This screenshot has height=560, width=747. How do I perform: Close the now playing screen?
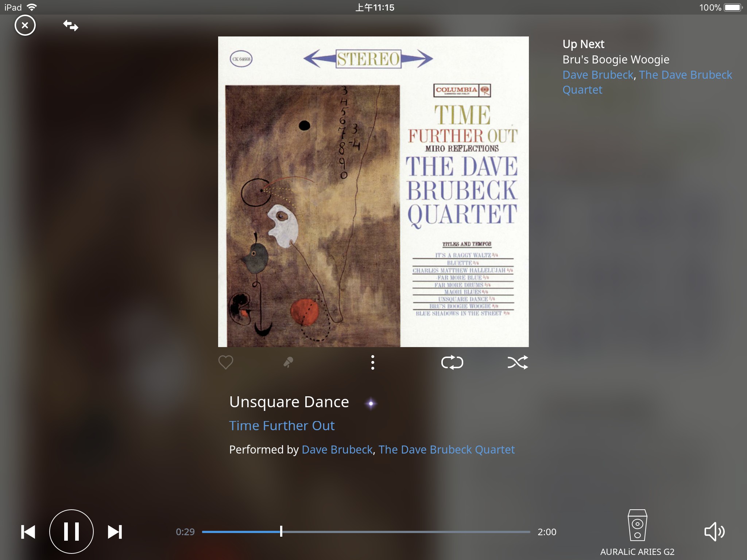(x=25, y=25)
